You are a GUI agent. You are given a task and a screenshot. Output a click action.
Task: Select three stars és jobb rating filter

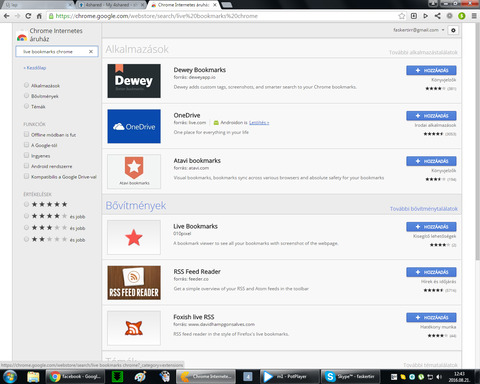(x=26, y=228)
